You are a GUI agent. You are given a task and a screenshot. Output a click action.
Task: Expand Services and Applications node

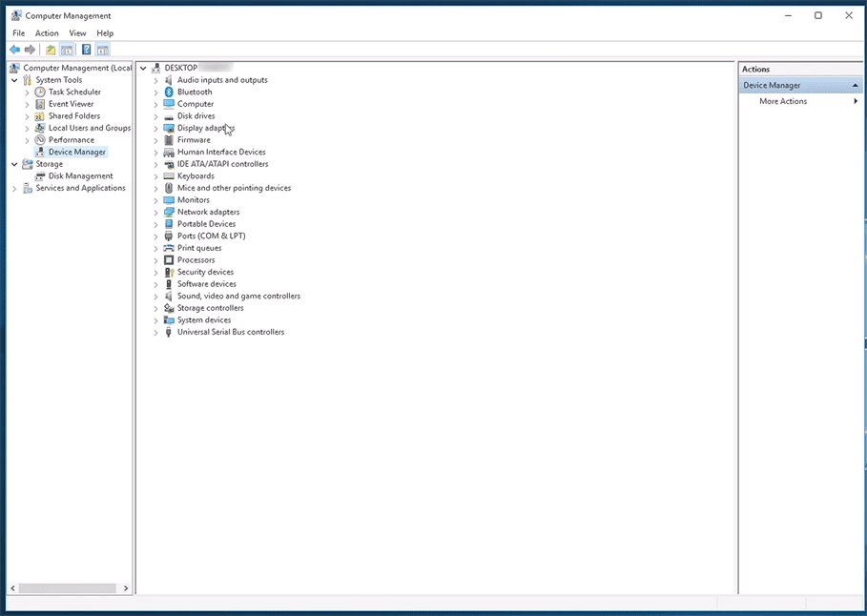(14, 189)
